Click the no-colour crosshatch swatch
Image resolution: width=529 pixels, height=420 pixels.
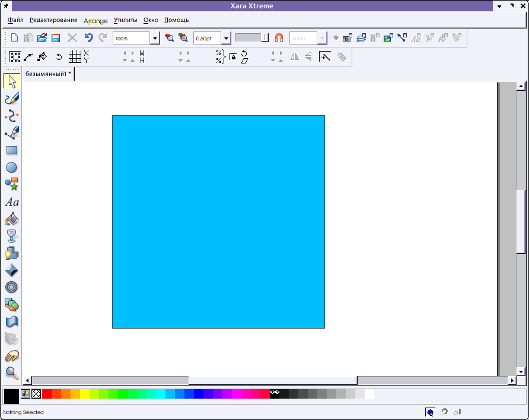[x=36, y=394]
